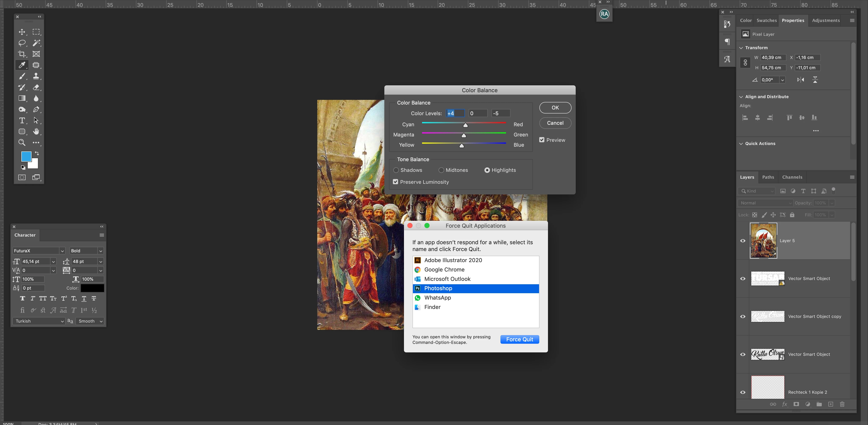Collapse the Align and Distribute section
The width and height of the screenshot is (868, 425).
click(741, 97)
